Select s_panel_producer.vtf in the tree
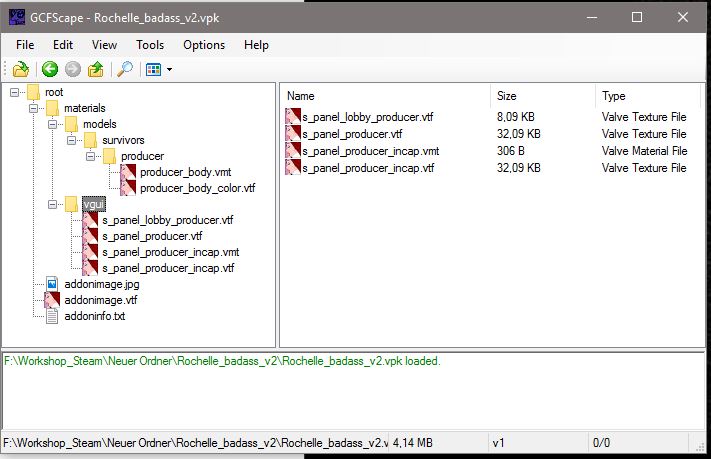The height and width of the screenshot is (459, 711). (152, 236)
